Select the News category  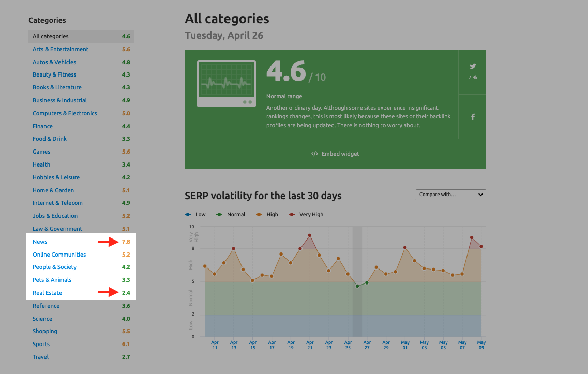pos(40,242)
